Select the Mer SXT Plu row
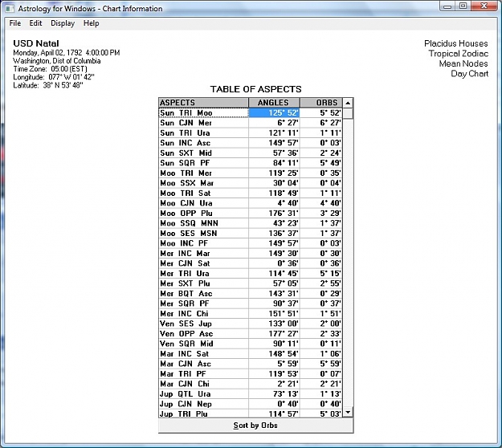Screen dimensions: 502x448 pyautogui.click(x=251, y=283)
